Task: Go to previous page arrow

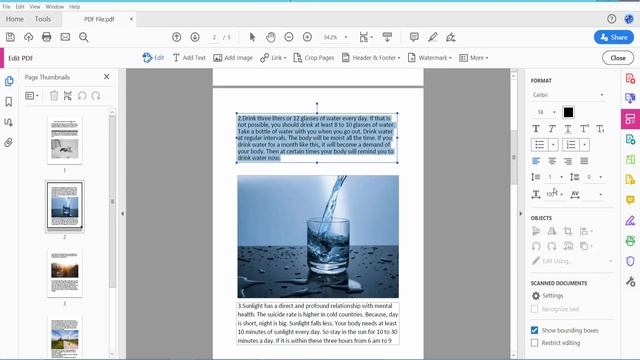Action: (x=176, y=37)
